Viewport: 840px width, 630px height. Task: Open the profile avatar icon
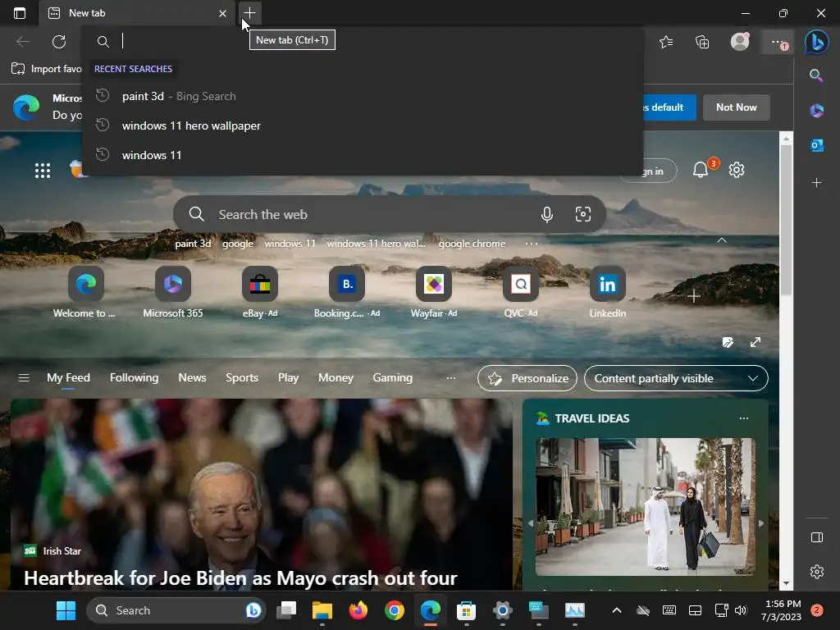point(740,41)
